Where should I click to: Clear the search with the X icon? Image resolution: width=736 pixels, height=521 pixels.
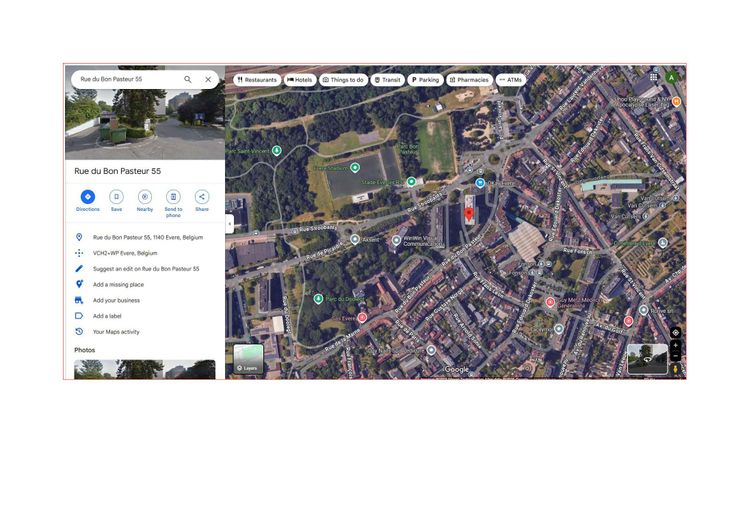pos(208,79)
